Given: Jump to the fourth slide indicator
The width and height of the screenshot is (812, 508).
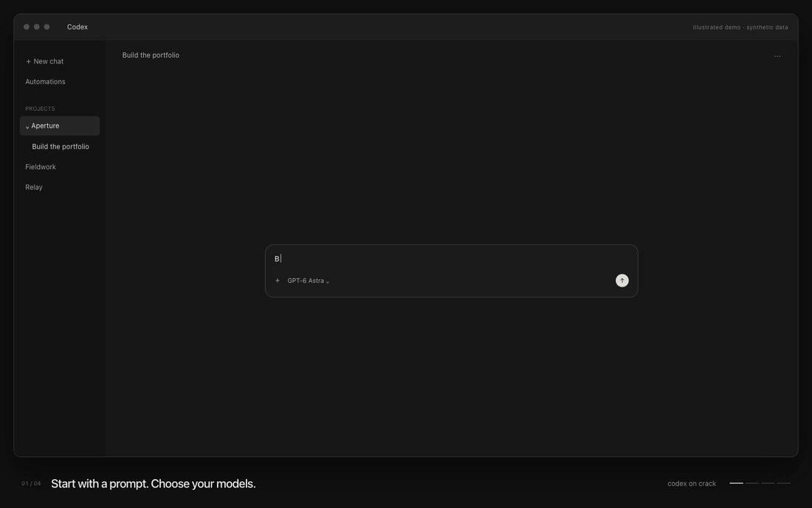Looking at the screenshot, I should pyautogui.click(x=783, y=483).
